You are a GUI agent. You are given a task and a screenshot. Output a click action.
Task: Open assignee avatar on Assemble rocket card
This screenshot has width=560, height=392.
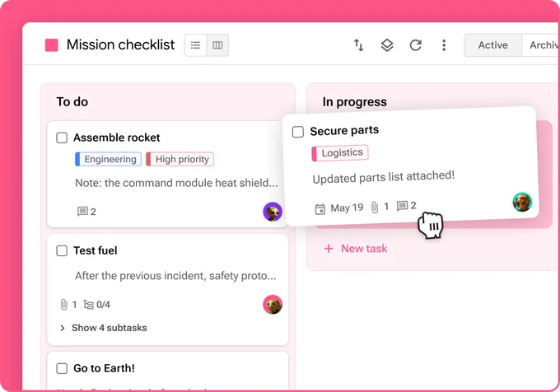273,212
